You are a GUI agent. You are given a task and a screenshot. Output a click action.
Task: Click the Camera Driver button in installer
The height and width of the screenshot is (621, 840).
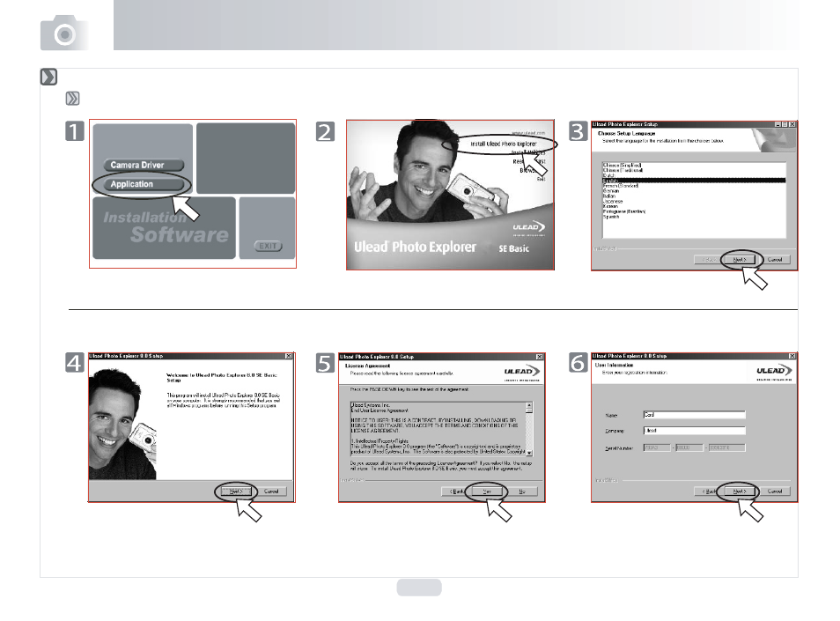click(144, 165)
